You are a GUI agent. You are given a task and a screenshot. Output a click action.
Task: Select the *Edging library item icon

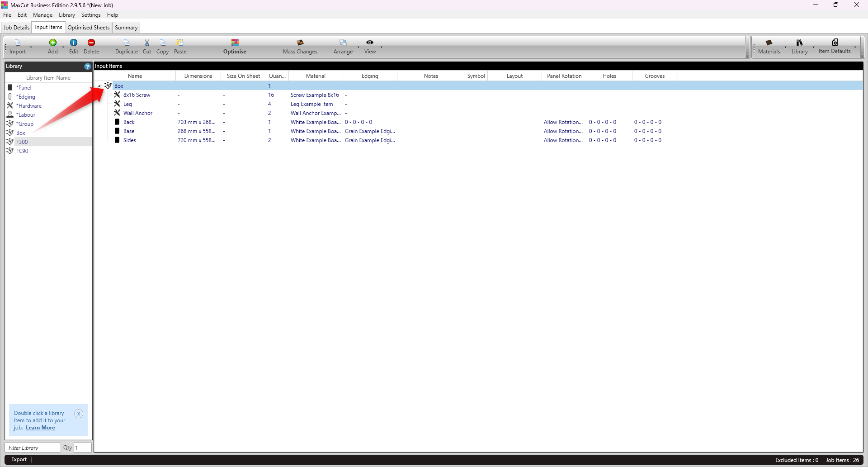click(10, 96)
